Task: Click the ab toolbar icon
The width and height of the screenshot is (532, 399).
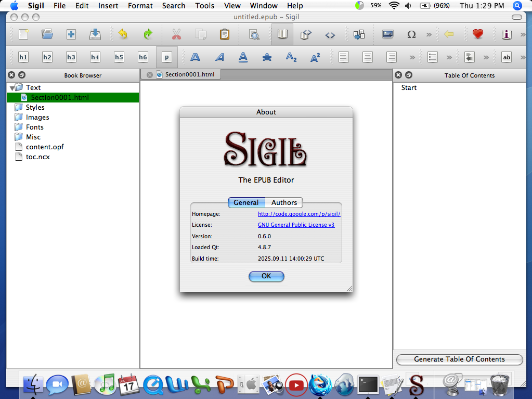Action: click(507, 57)
